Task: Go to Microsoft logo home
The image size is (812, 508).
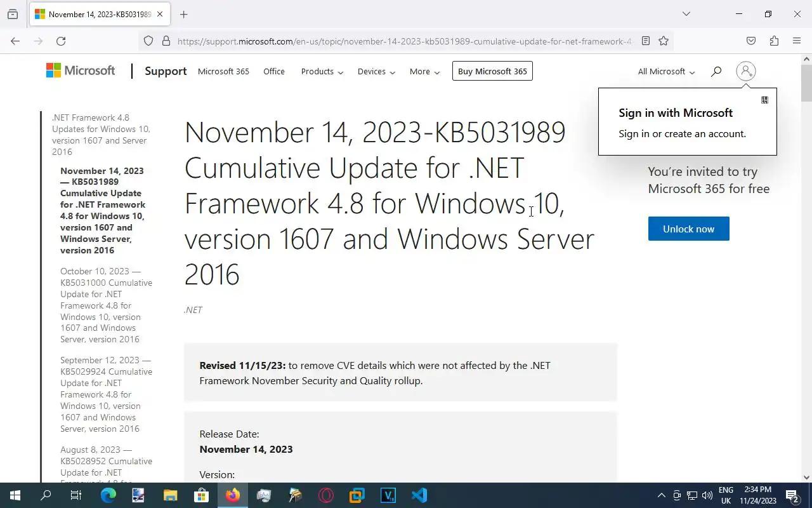Action: [x=81, y=70]
